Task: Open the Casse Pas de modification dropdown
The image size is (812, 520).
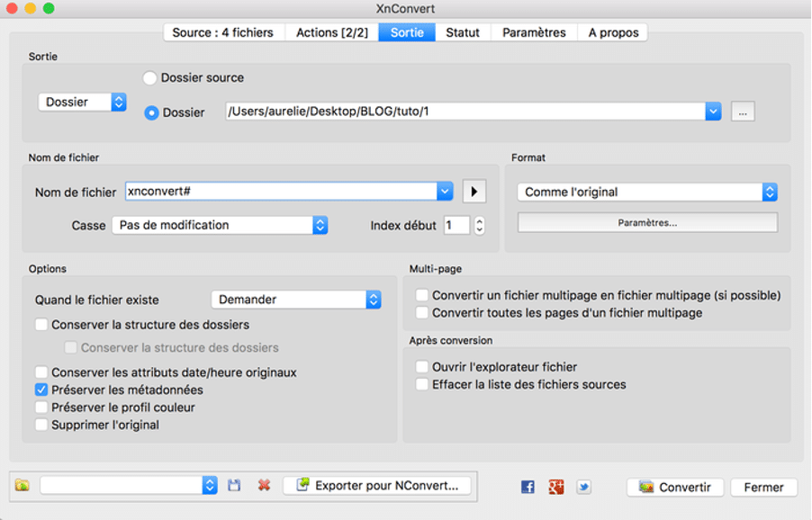Action: (x=220, y=225)
